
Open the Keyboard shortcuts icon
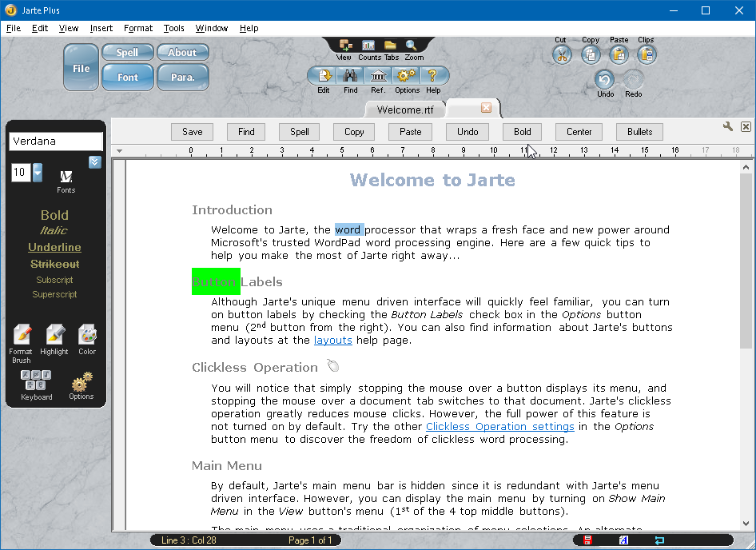(x=36, y=381)
